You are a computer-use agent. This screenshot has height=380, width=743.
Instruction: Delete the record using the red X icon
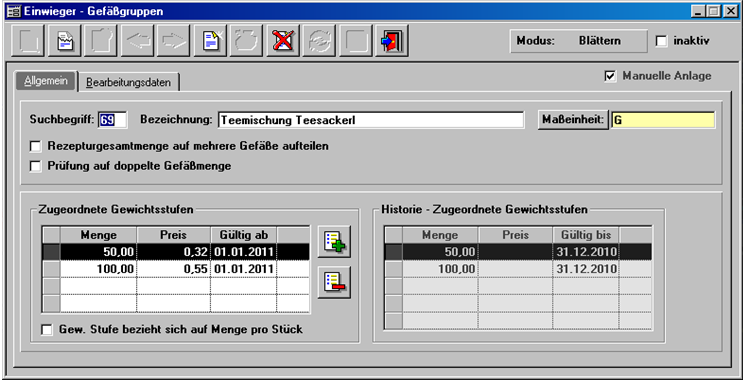click(x=282, y=41)
